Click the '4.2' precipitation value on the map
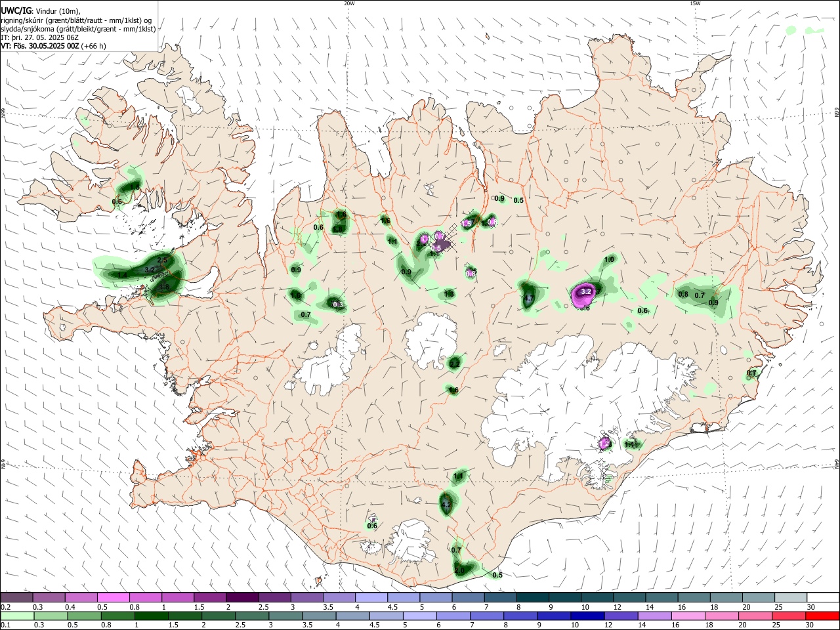 446,505
